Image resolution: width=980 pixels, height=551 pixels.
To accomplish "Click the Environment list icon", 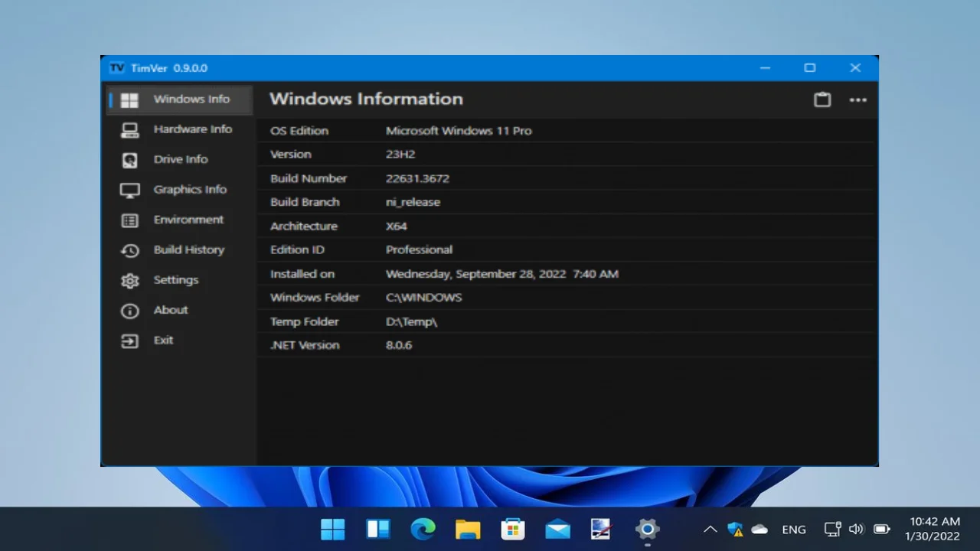I will pos(129,220).
